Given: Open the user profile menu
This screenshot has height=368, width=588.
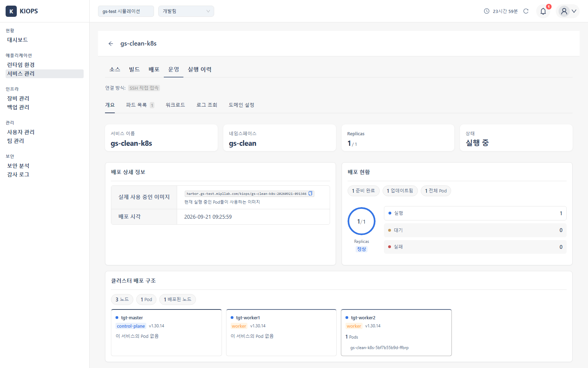Looking at the screenshot, I should coord(568,11).
